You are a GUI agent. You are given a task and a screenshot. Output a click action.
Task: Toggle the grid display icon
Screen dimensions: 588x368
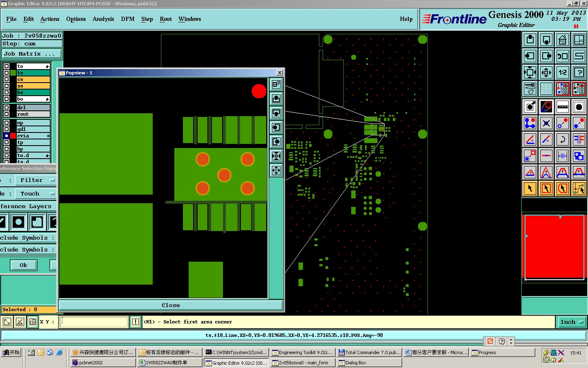click(546, 89)
